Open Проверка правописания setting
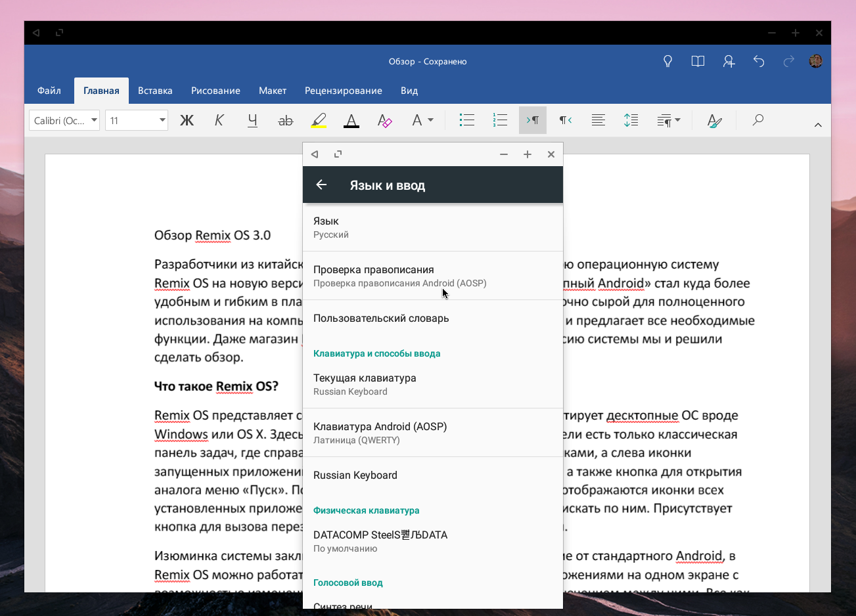Image resolution: width=856 pixels, height=616 pixels. click(433, 276)
